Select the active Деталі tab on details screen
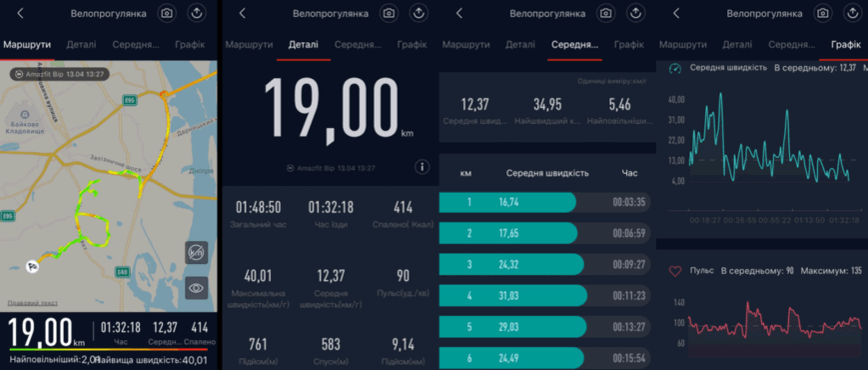The image size is (868, 370). (304, 45)
